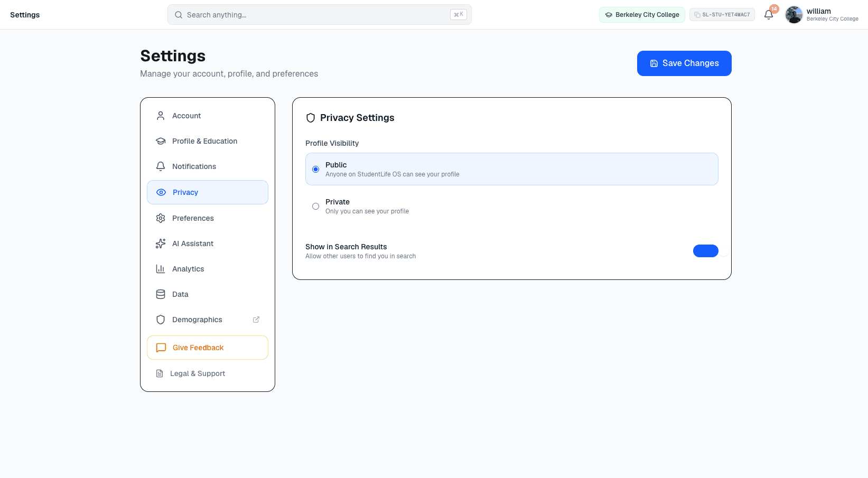Click the Settings title in top-left header
868x478 pixels.
tap(25, 15)
